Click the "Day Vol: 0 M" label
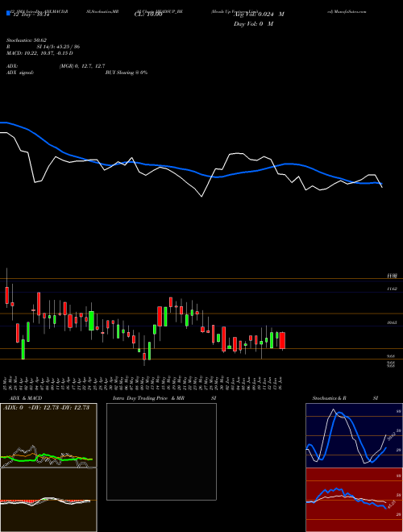Viewport: 403px width, 532px height. (253, 23)
